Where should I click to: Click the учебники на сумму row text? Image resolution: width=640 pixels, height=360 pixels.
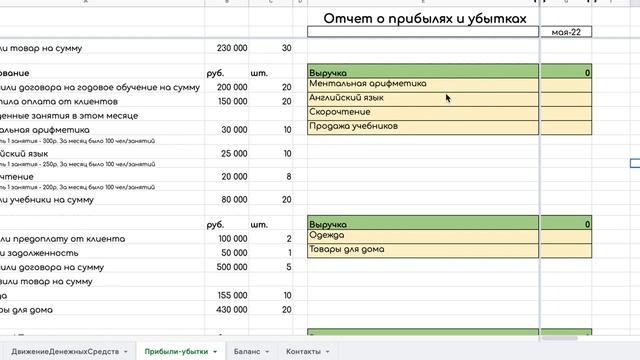coord(47,200)
